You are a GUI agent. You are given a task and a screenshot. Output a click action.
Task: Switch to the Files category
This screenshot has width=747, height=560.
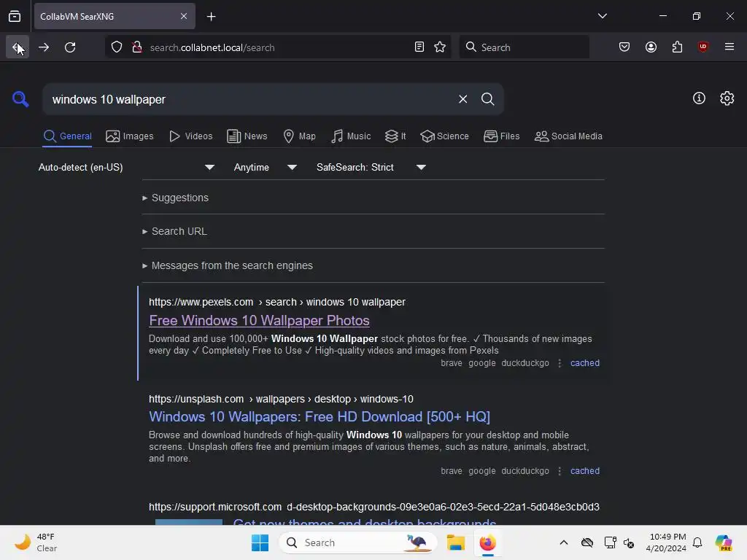[502, 136]
